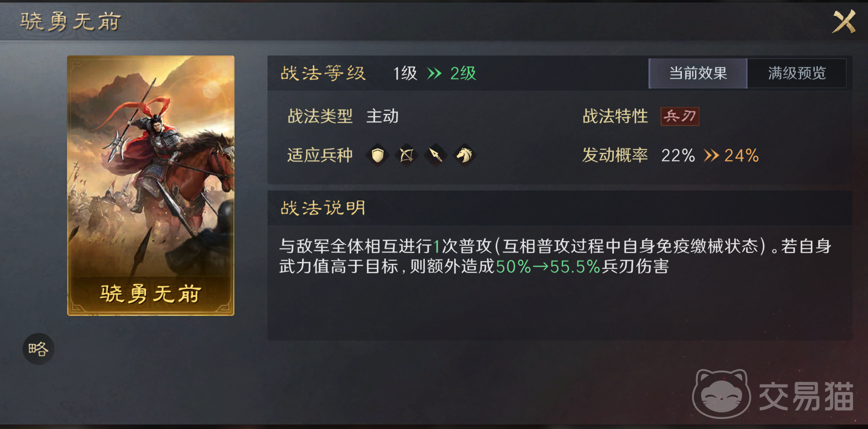Screen dimensions: 868x429
Task: Tap the 战法说明 section header
Action: tap(323, 208)
